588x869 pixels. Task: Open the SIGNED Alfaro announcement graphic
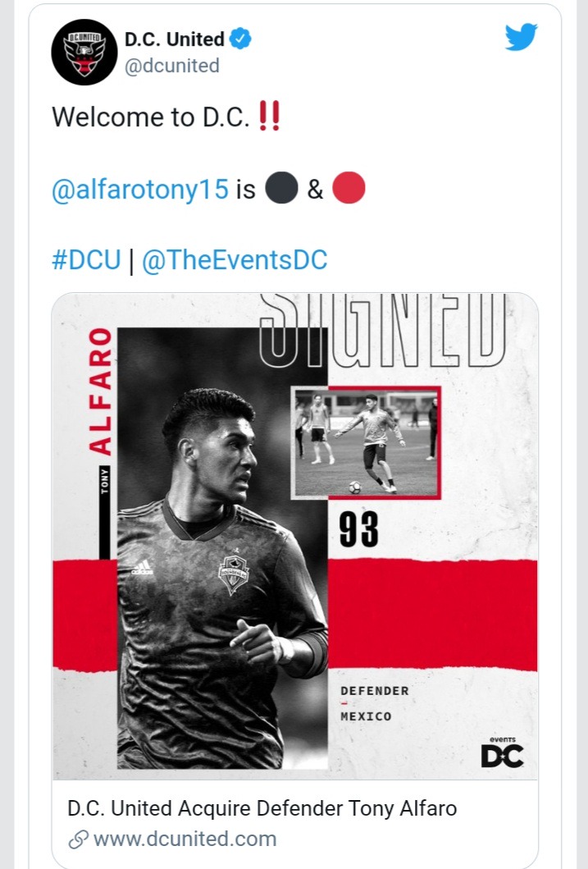(295, 536)
